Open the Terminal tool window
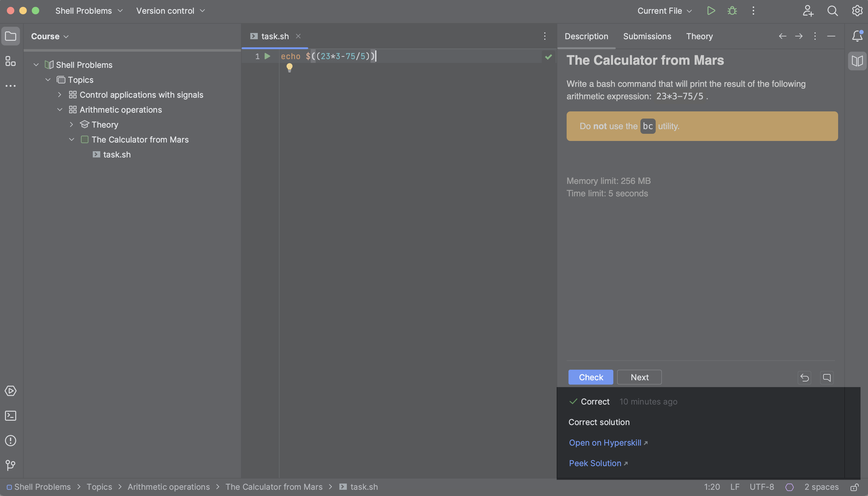The image size is (868, 496). tap(11, 416)
